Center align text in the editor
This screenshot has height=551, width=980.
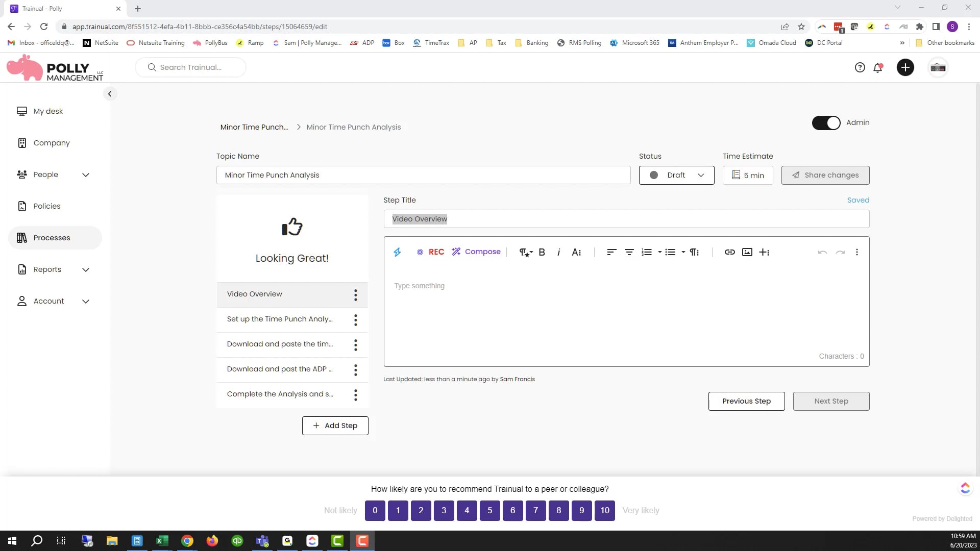629,252
